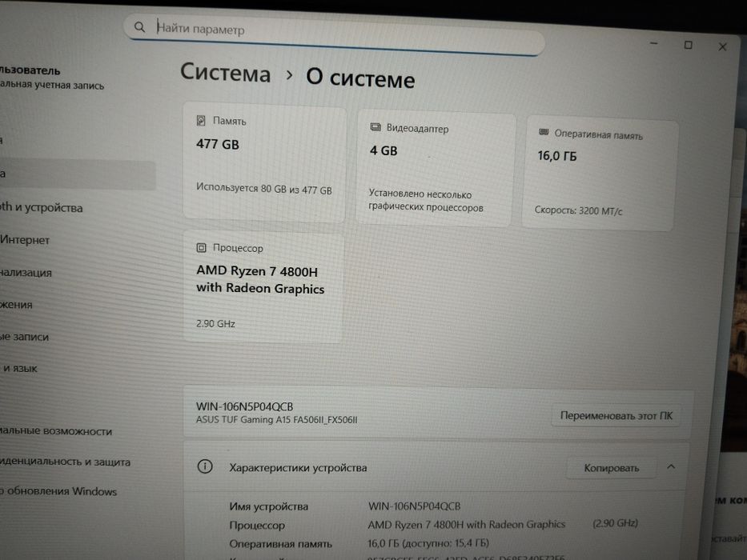Viewport: 747px width, 560px height.
Task: Focus the Найти параметр search field
Action: click(334, 34)
